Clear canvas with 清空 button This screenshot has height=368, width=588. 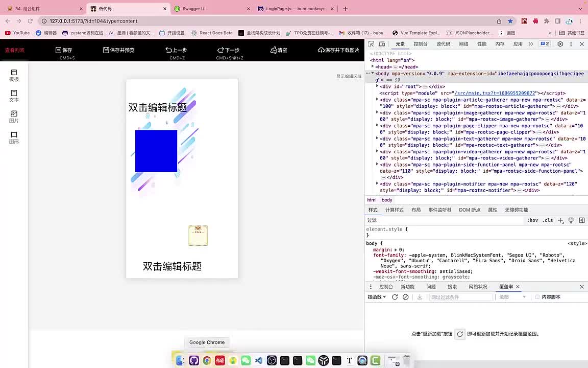pos(279,50)
